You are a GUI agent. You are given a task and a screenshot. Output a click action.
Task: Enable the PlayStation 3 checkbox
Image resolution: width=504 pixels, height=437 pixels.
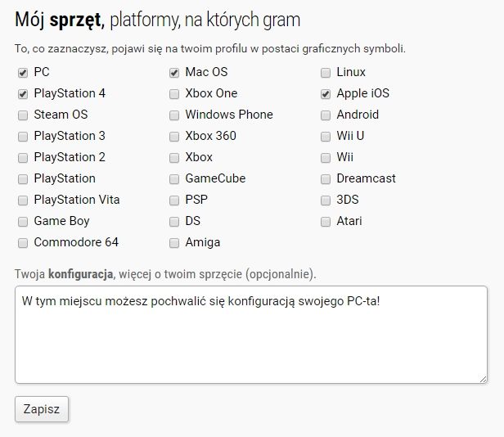pos(23,137)
